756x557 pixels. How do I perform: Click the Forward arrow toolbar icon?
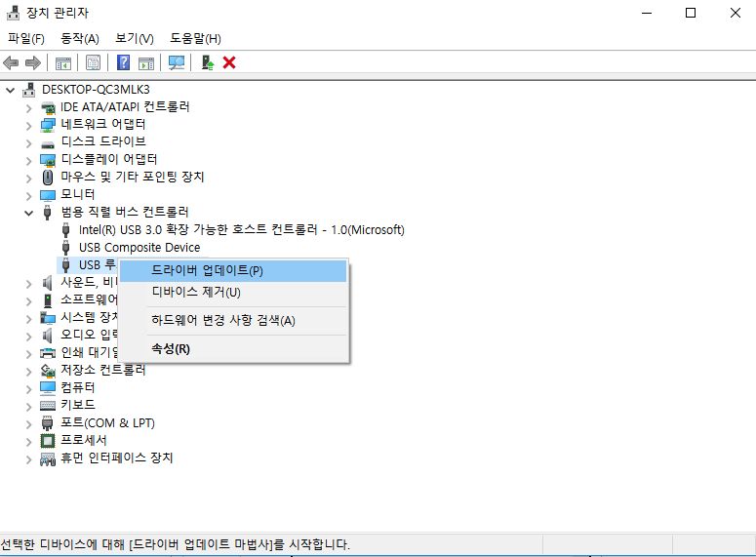click(33, 62)
